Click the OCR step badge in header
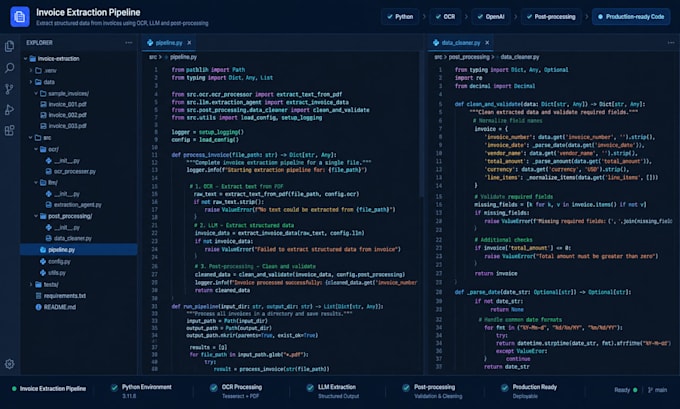Image resolution: width=680 pixels, height=409 pixels. [445, 16]
